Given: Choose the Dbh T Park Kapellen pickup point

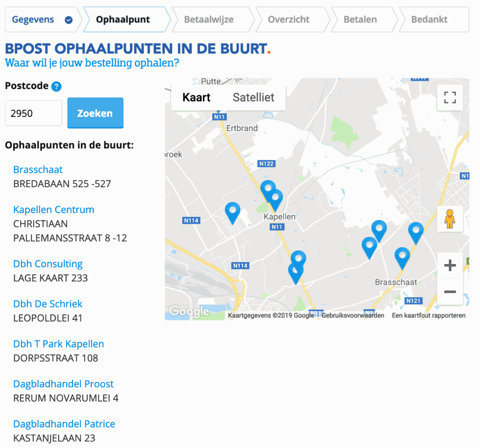Looking at the screenshot, I should pyautogui.click(x=58, y=344).
